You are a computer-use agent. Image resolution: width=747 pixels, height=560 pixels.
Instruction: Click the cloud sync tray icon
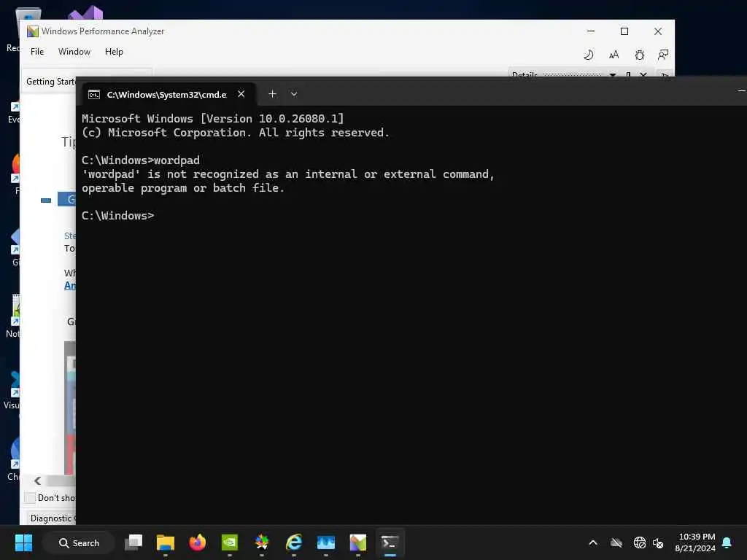(x=616, y=542)
